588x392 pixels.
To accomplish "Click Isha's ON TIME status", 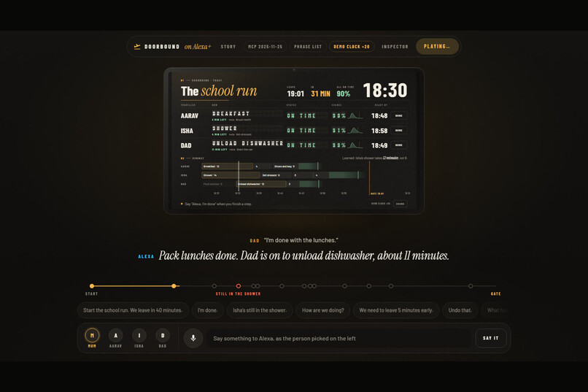I will click(301, 130).
